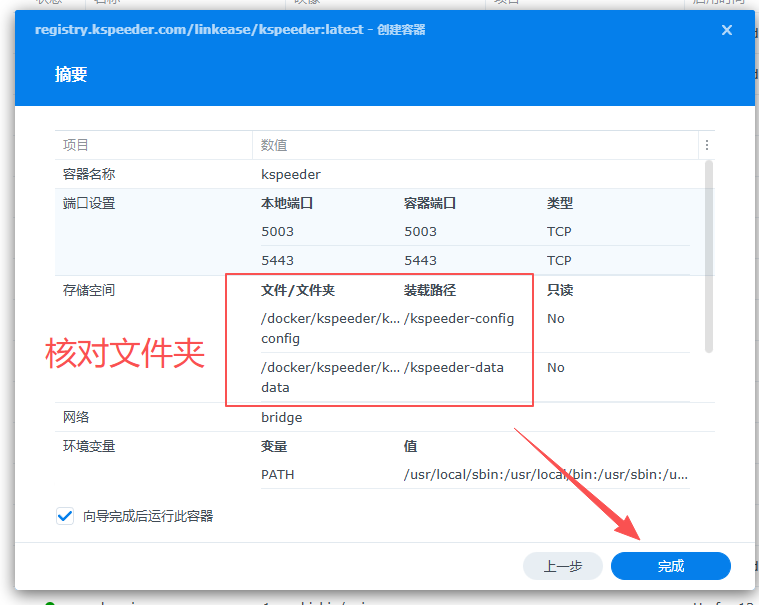
Task: Go back with the 上一步 button
Action: (563, 566)
